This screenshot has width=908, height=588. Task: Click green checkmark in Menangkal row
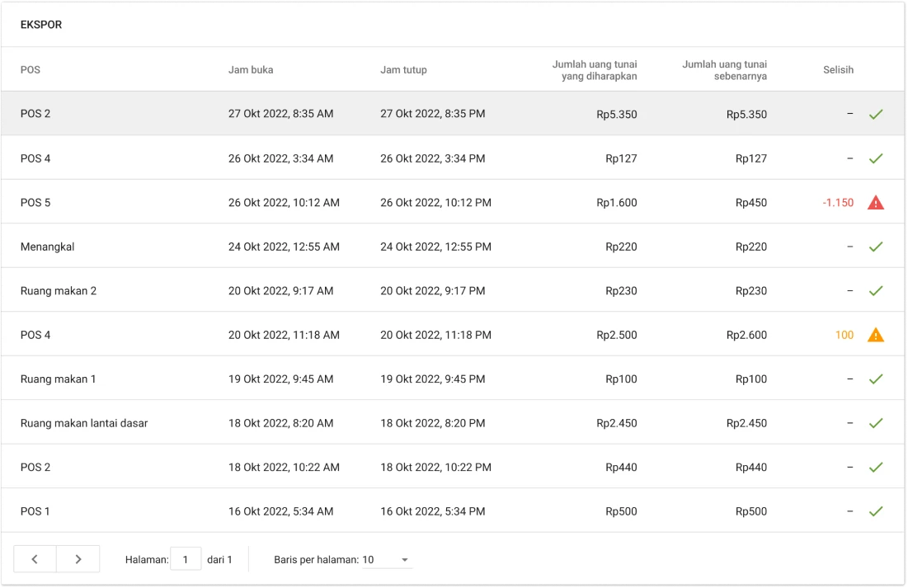click(875, 247)
